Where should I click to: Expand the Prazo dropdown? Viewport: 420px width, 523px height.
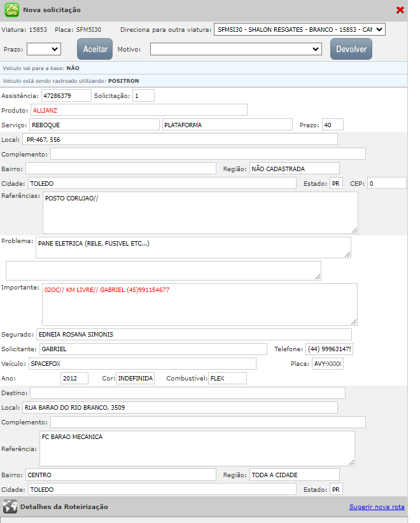[x=43, y=49]
